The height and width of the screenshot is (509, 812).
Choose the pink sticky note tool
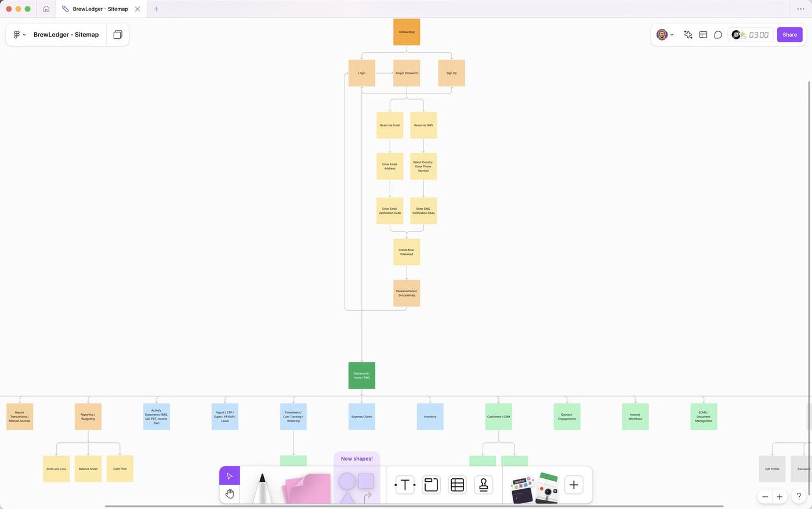(306, 488)
